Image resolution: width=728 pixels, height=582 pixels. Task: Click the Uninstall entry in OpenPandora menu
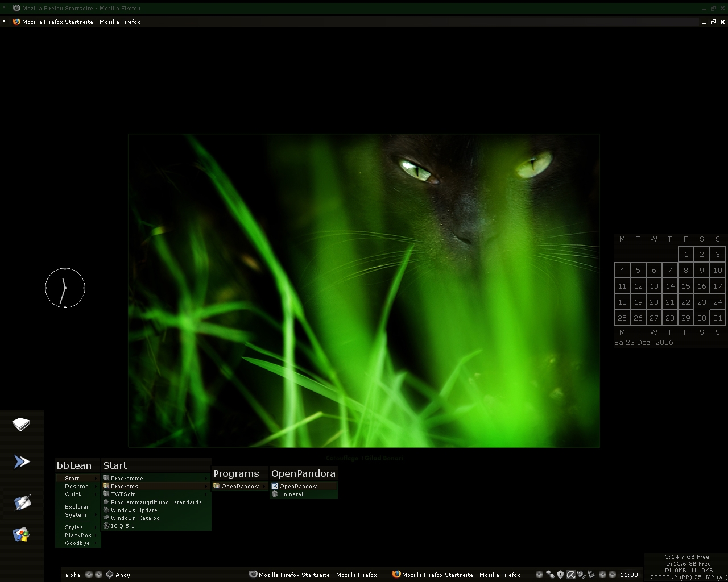292,494
